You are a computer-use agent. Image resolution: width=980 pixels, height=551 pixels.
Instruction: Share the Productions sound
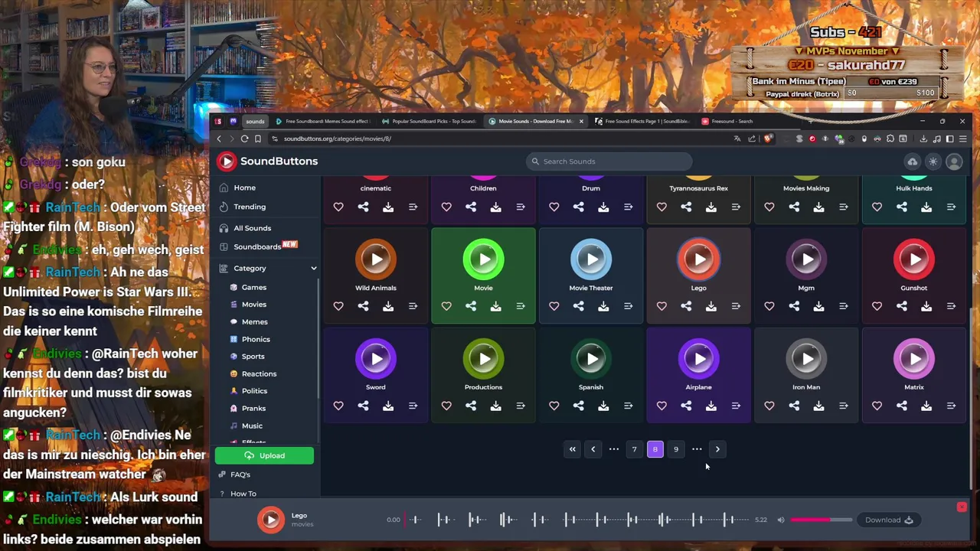(x=471, y=406)
